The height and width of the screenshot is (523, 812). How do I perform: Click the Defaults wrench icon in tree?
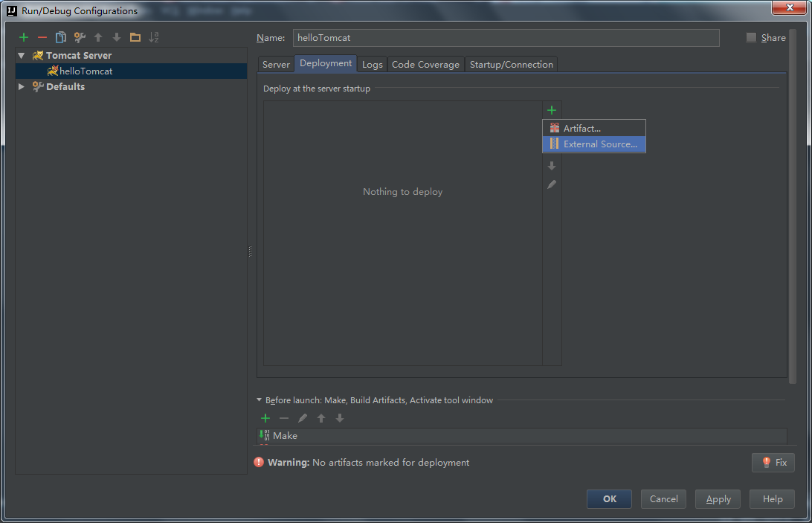38,86
